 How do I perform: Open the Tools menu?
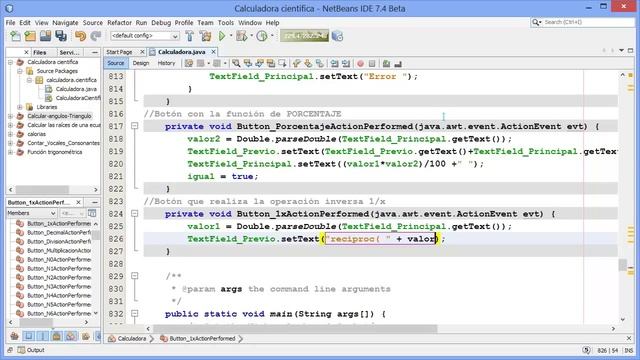click(x=225, y=22)
